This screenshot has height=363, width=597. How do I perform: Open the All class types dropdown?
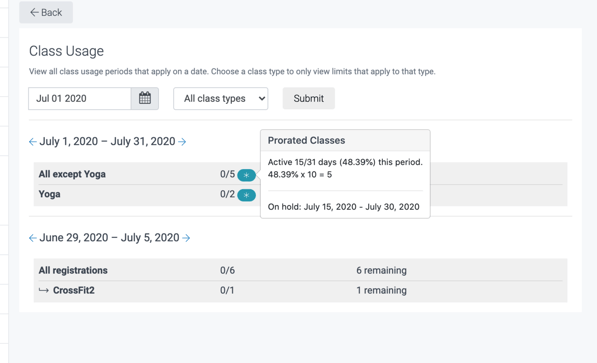point(220,99)
